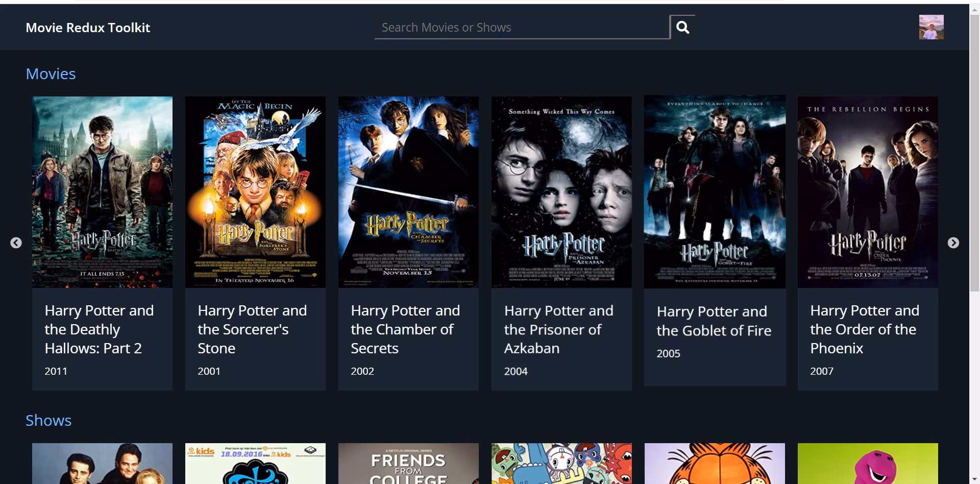Select title 'Harry Potter and the Sorcerer's Stone'
Viewport: 980px width, 484px height.
(x=252, y=329)
